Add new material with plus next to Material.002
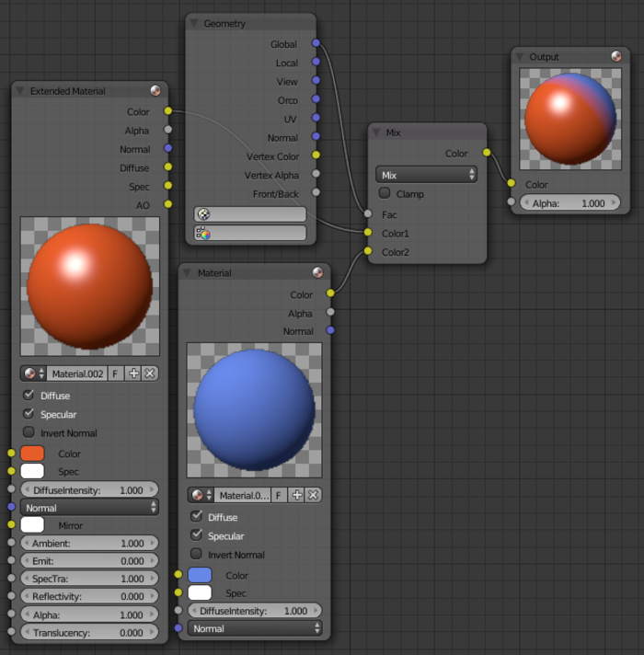This screenshot has height=655, width=644. (133, 373)
